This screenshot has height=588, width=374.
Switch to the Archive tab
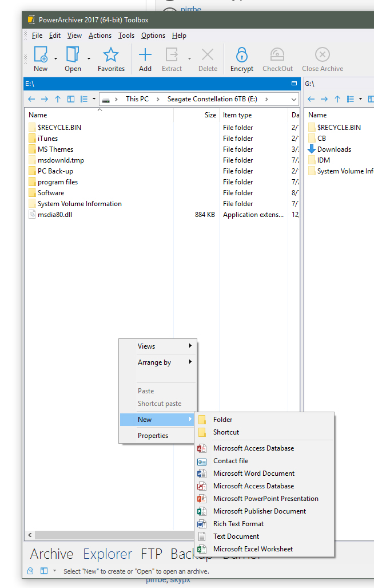coord(51,554)
